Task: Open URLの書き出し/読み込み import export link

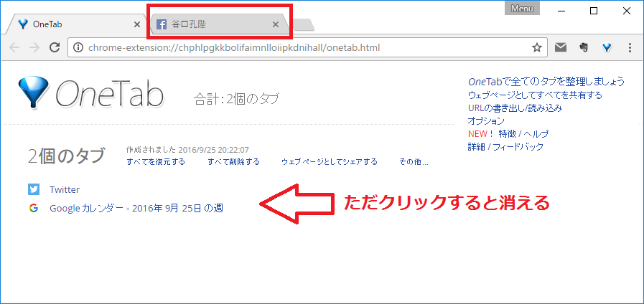Action: click(514, 108)
